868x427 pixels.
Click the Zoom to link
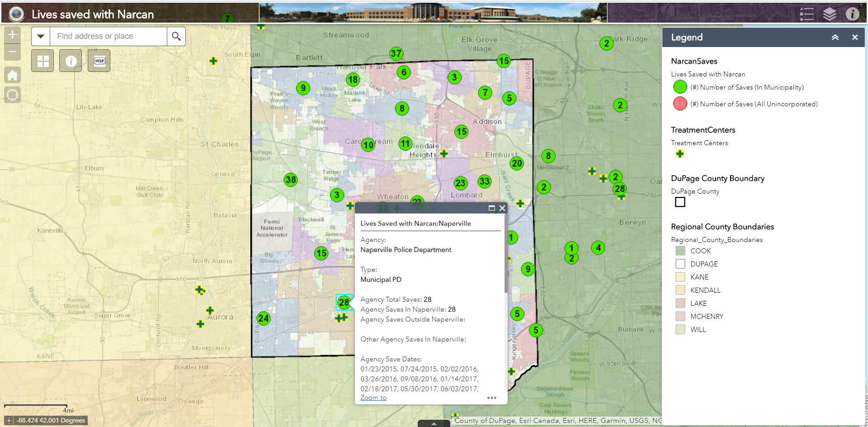pyautogui.click(x=373, y=398)
